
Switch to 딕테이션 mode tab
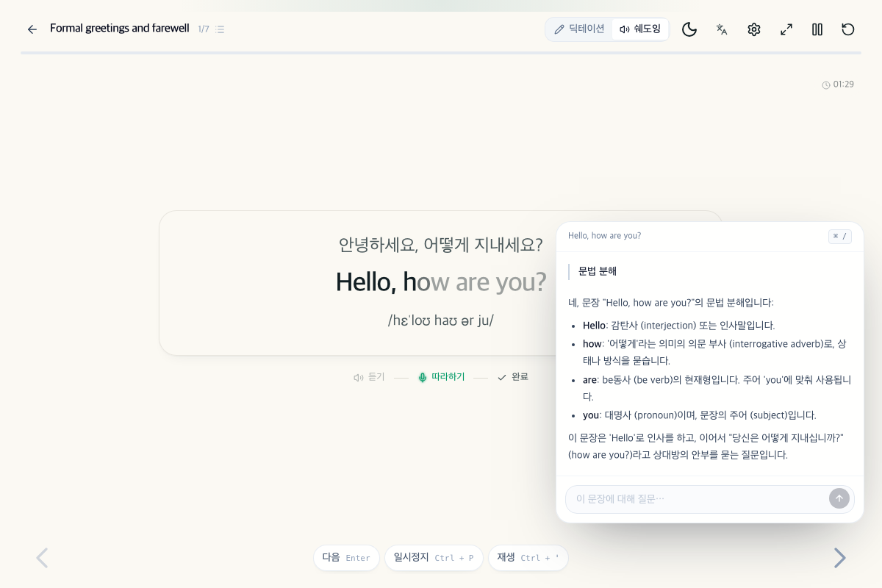click(579, 29)
